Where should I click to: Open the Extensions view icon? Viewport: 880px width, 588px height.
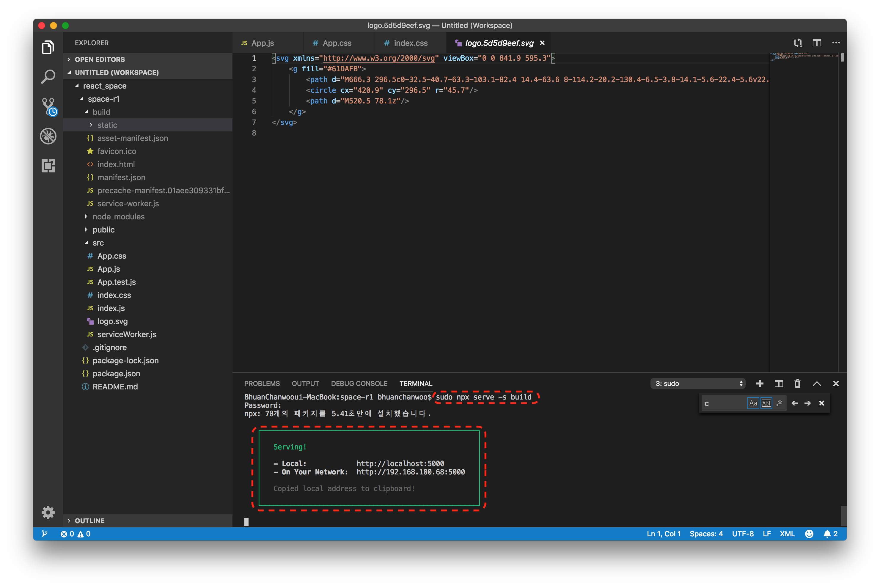48,166
